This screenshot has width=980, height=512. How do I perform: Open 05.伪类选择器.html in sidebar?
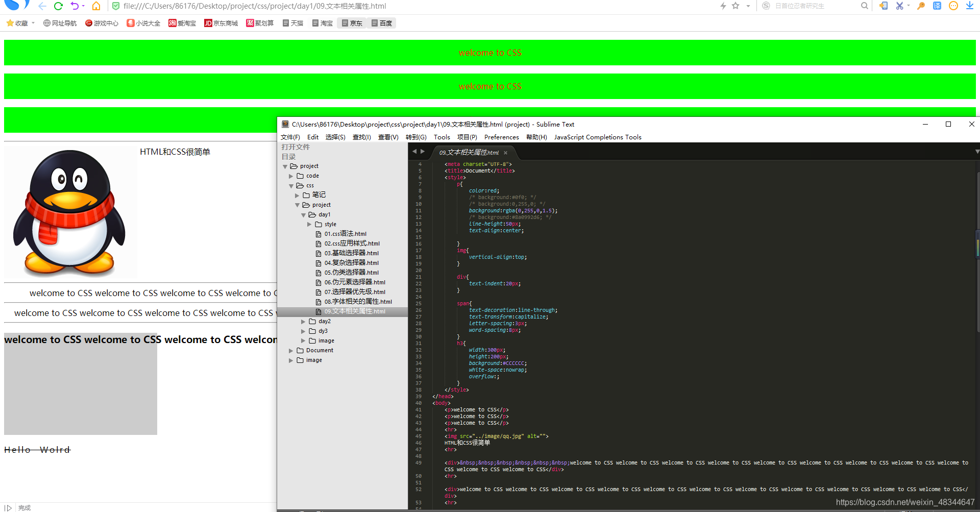click(351, 273)
